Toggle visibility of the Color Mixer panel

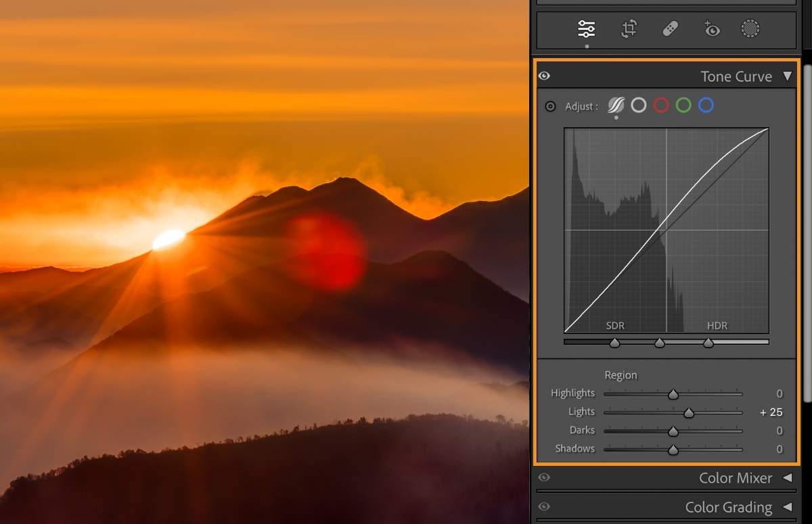pyautogui.click(x=544, y=477)
